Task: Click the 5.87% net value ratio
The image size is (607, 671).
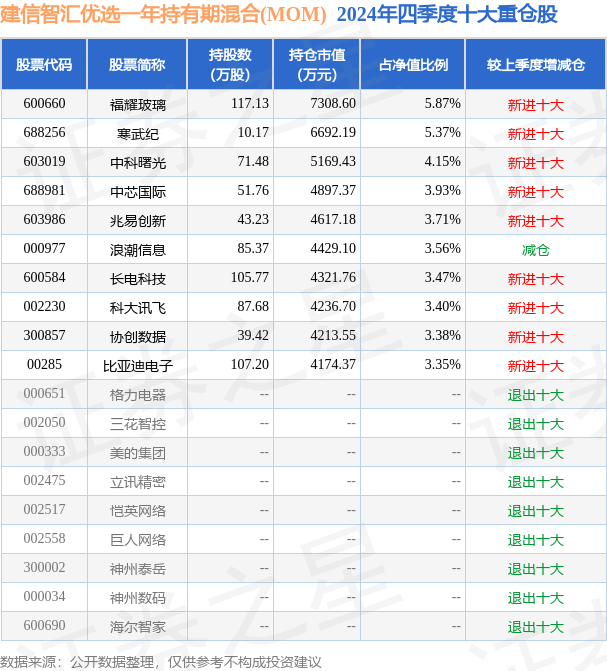Action: tap(442, 104)
